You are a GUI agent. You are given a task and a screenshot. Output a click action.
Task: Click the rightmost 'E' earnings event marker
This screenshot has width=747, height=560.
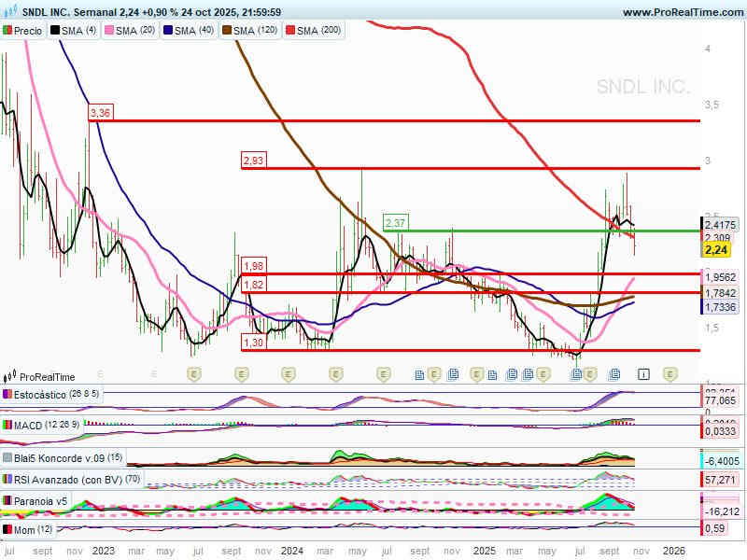(x=669, y=374)
